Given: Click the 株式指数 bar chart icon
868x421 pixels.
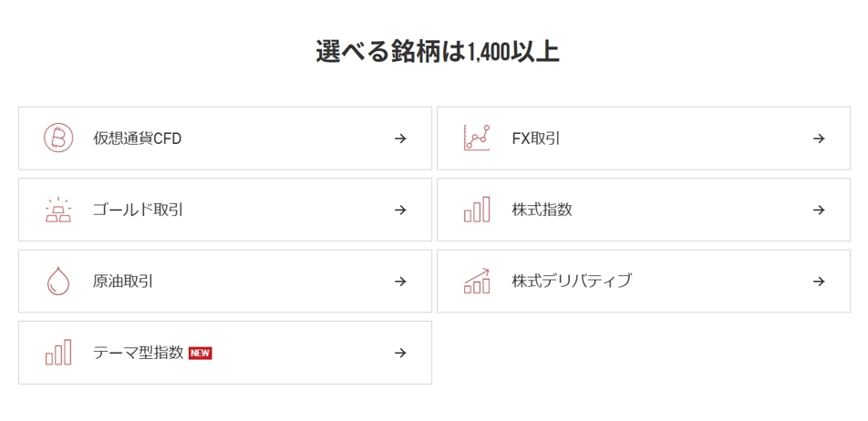Looking at the screenshot, I should [x=477, y=210].
